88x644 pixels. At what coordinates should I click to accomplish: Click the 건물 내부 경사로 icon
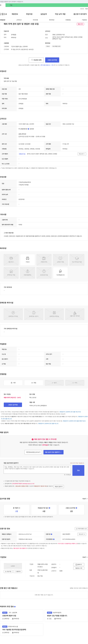coord(75,314)
